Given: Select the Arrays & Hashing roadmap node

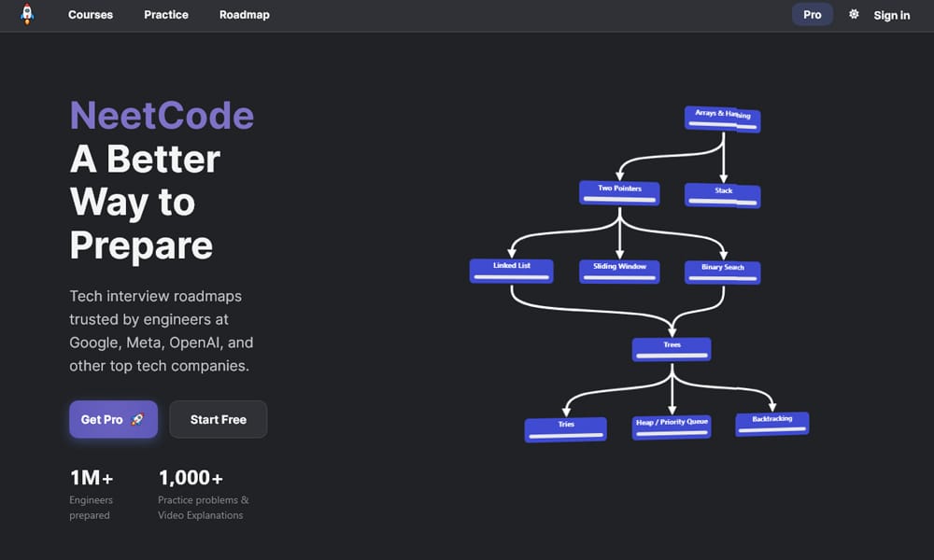Looking at the screenshot, I should click(723, 119).
